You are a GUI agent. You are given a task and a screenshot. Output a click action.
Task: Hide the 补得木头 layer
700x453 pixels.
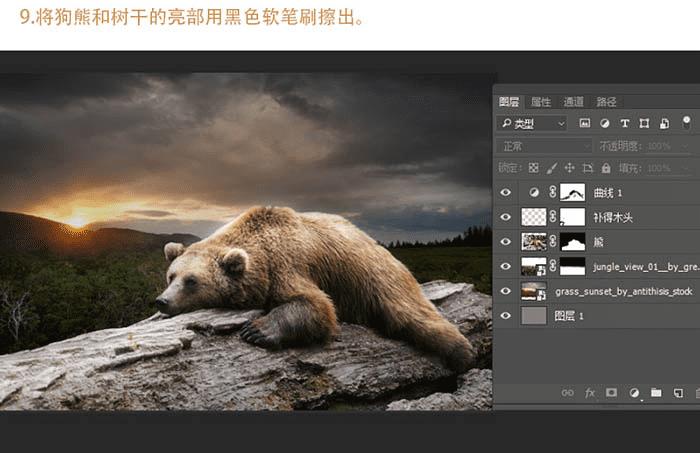click(x=505, y=217)
